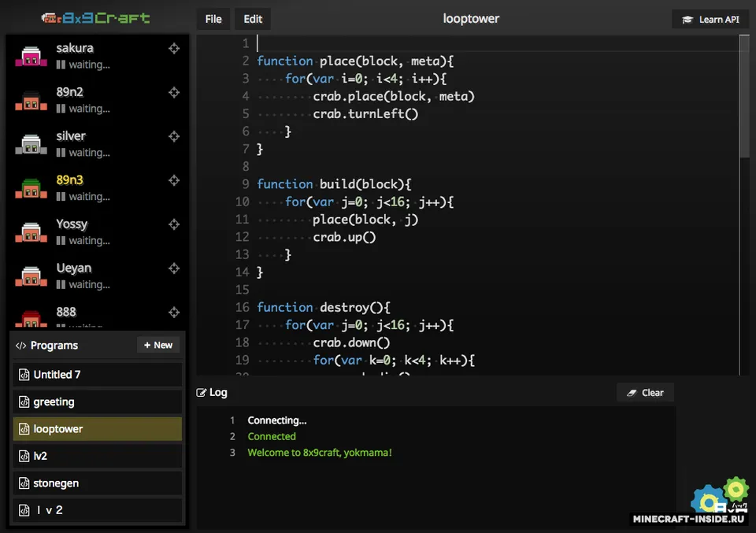The height and width of the screenshot is (533, 756).
Task: Open the Untitled 7 program
Action: pyautogui.click(x=98, y=375)
